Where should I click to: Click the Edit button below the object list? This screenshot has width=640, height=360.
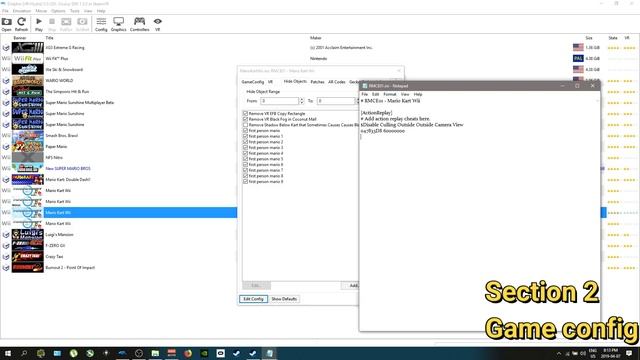[256, 286]
